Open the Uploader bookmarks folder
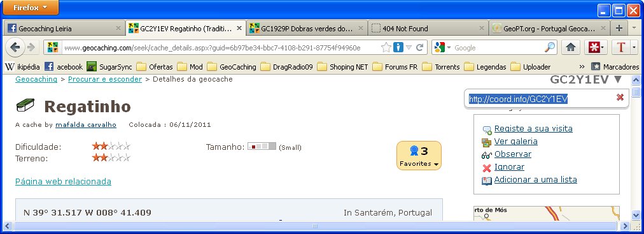 [x=530, y=66]
